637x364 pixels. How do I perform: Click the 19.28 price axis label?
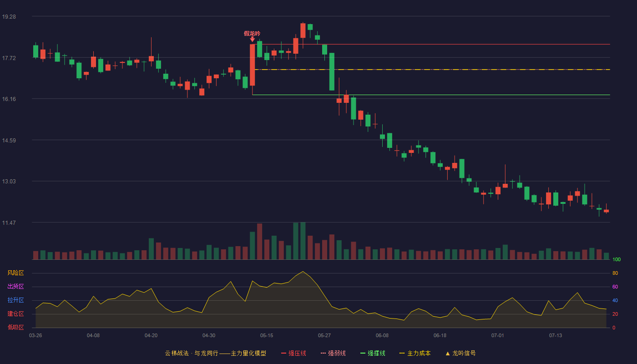9,17
